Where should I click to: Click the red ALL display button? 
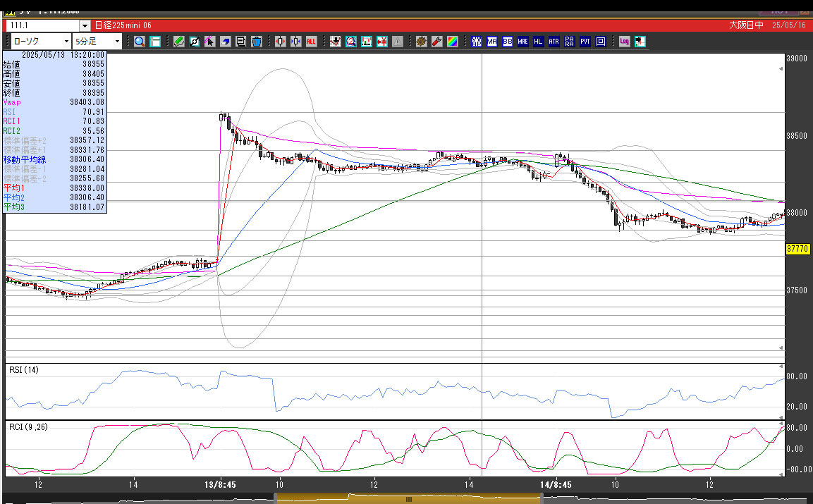click(311, 42)
